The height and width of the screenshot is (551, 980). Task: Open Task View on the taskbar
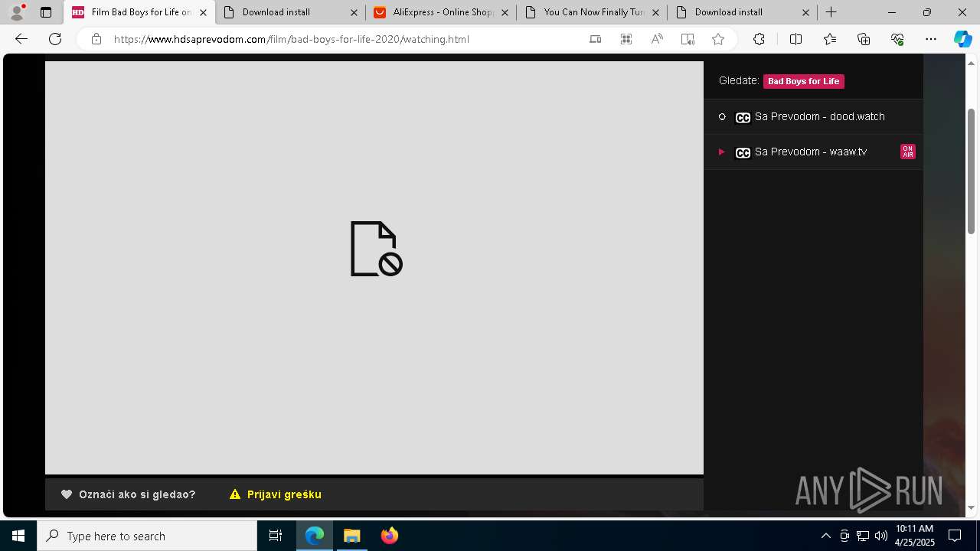pos(276,536)
